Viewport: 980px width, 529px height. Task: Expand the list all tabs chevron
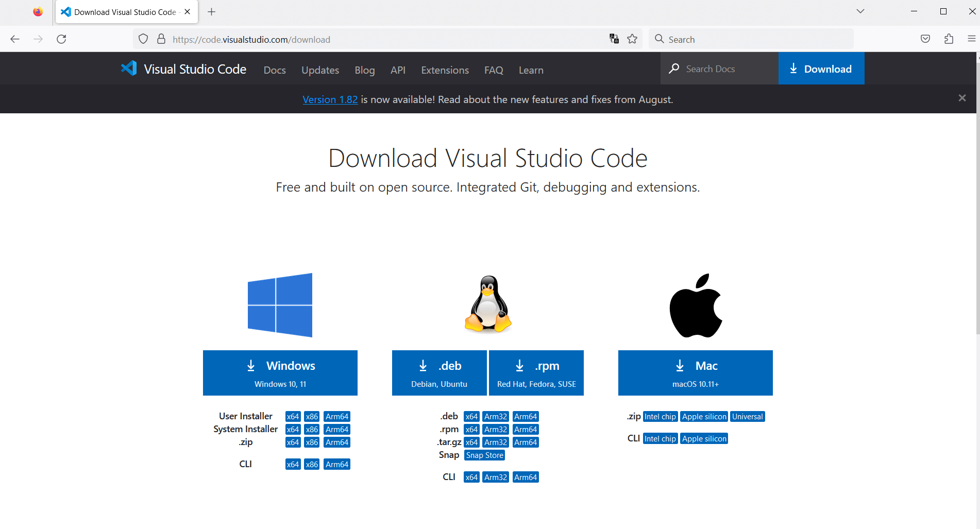[x=860, y=11]
